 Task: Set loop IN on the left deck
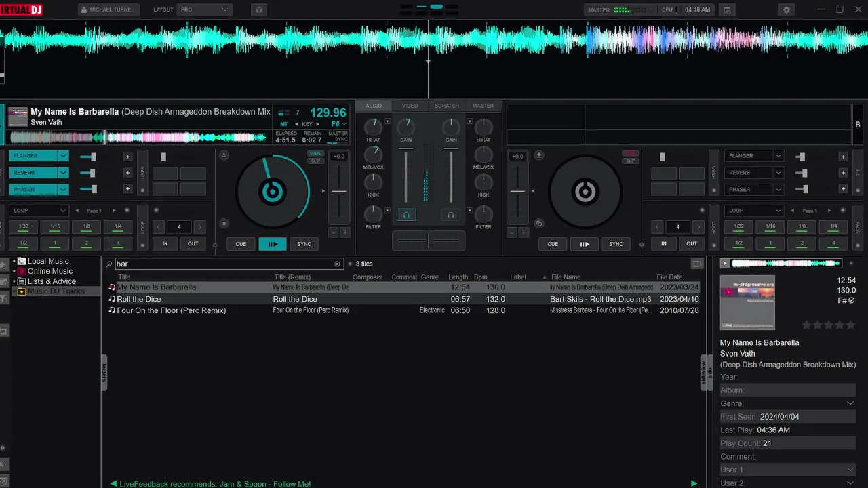click(x=165, y=244)
